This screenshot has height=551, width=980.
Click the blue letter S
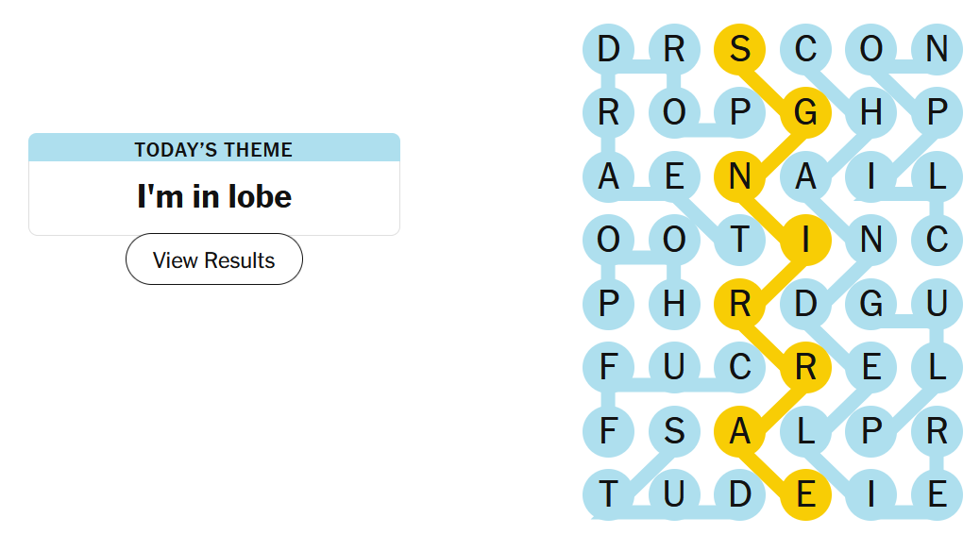[x=674, y=431]
